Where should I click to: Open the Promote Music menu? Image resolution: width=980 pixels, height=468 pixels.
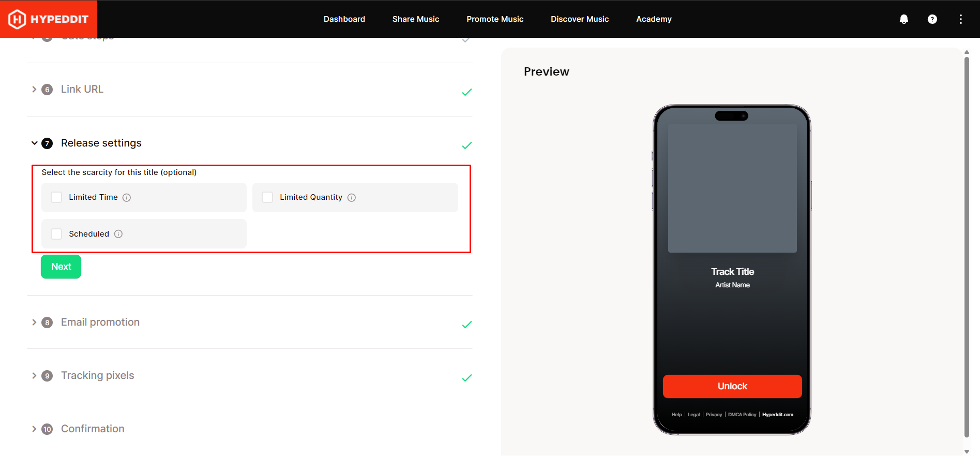[495, 19]
